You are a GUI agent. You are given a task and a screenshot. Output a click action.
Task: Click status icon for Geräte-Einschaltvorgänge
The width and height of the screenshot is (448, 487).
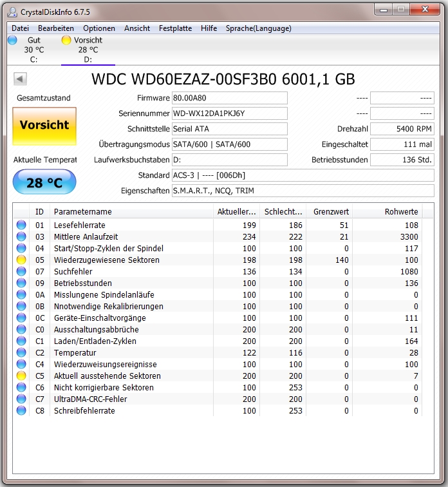coord(21,318)
